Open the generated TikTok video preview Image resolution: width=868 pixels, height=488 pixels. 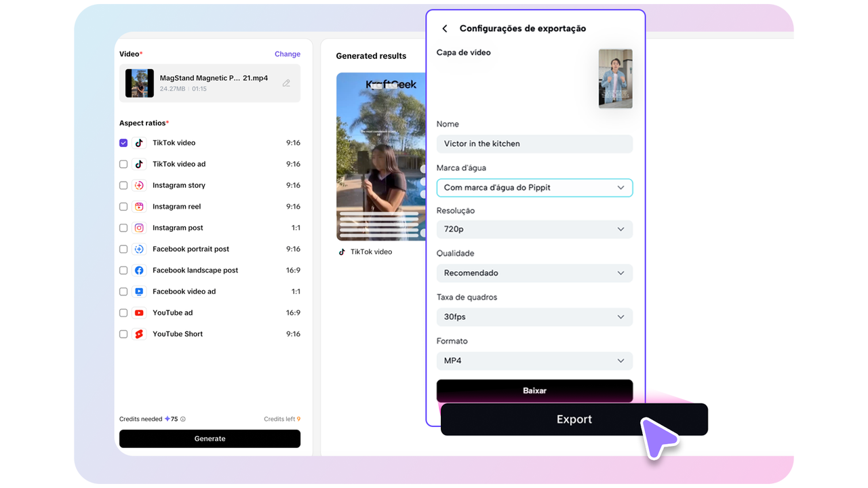(381, 157)
